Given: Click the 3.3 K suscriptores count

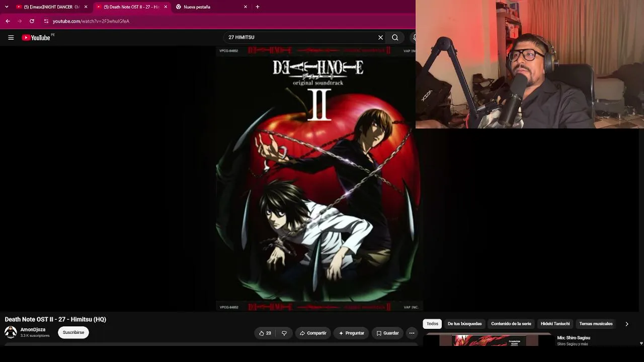Looking at the screenshot, I should [35, 336].
